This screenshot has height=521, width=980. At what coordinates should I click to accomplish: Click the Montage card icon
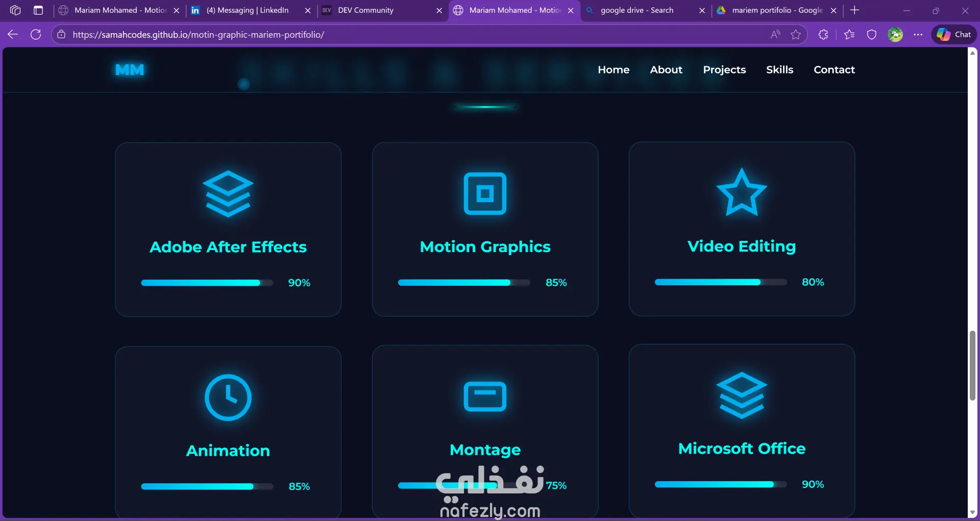tap(485, 396)
